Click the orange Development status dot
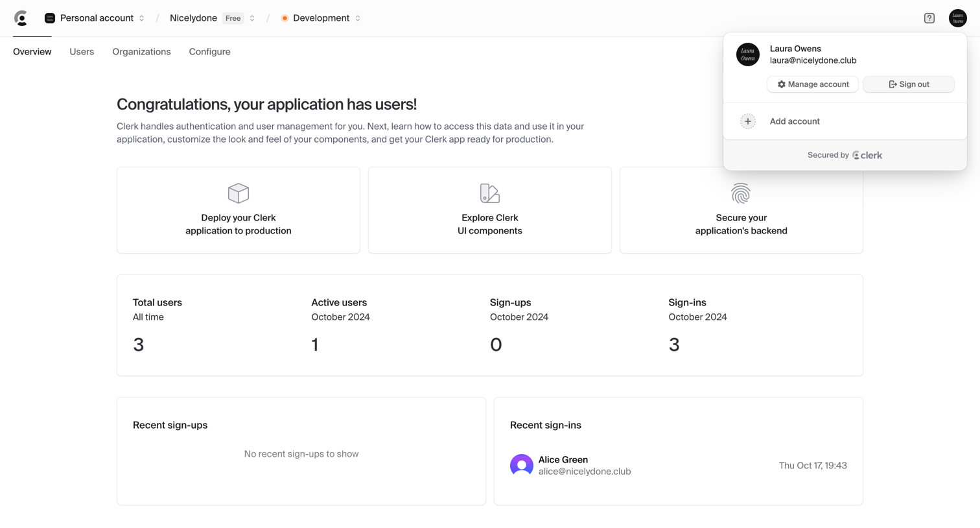The image size is (980, 528). point(285,18)
